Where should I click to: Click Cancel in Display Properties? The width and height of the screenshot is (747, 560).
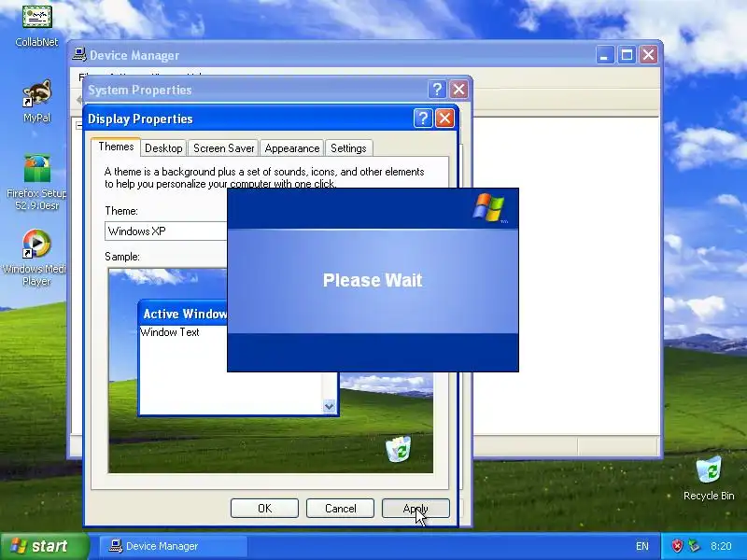coord(340,508)
